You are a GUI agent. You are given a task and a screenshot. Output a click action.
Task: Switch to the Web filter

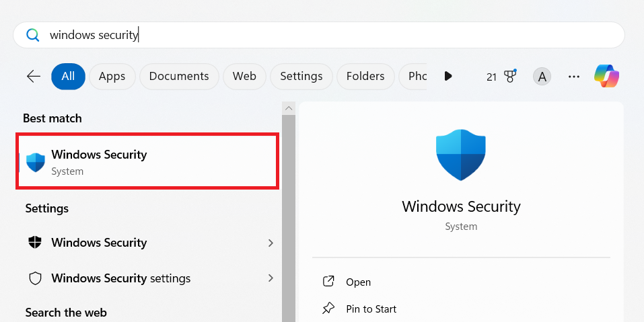coord(244,76)
